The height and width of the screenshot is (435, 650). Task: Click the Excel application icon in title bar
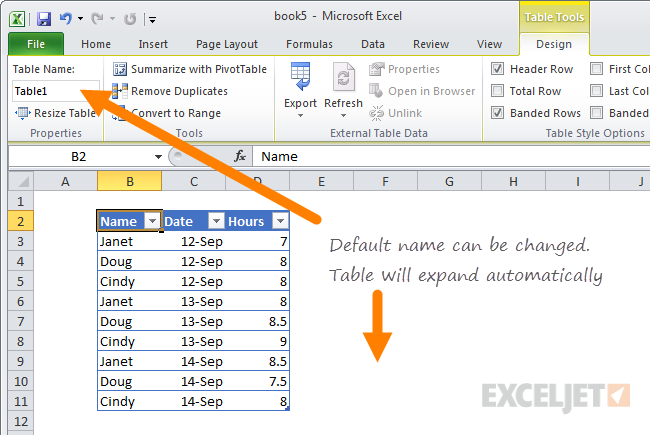(17, 19)
